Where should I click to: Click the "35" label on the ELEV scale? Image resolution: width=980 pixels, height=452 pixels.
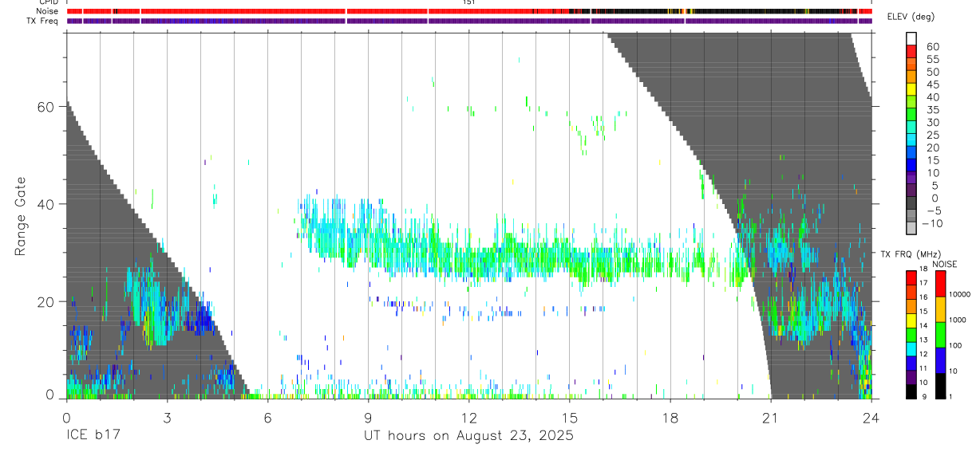coord(931,109)
